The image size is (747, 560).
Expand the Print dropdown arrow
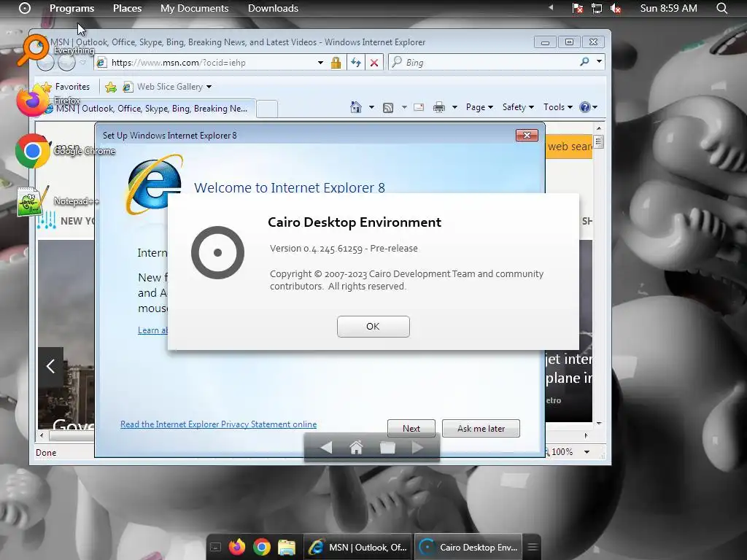(x=454, y=107)
